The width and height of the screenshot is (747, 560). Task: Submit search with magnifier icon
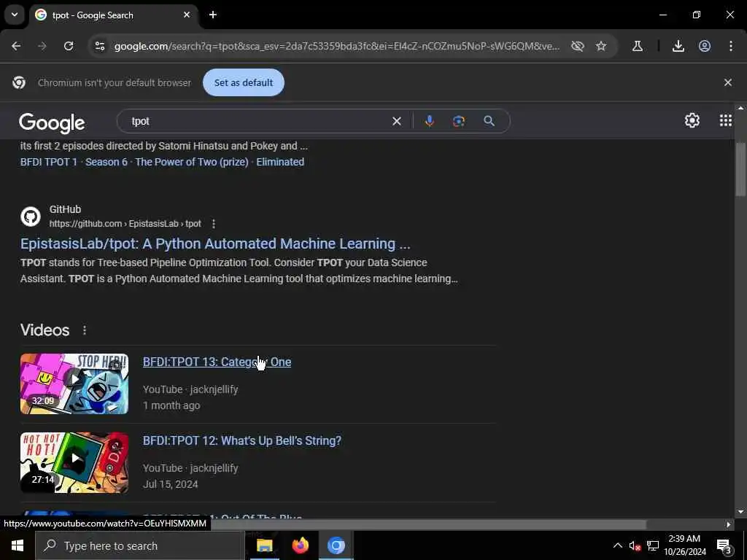point(489,121)
